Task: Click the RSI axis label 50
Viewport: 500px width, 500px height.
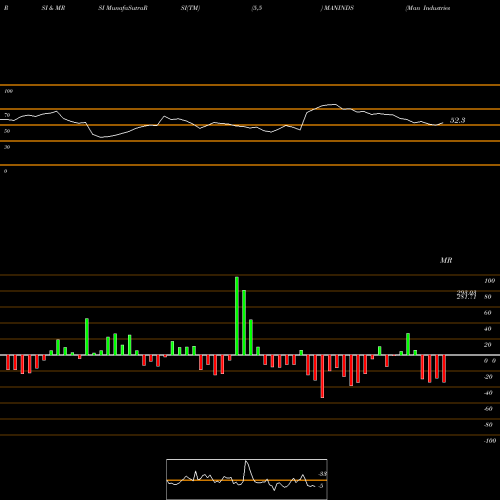Action: tap(7, 131)
